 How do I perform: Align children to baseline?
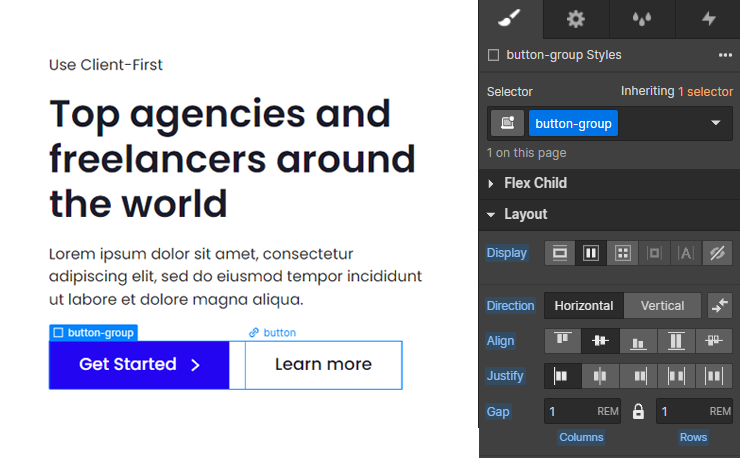[714, 341]
